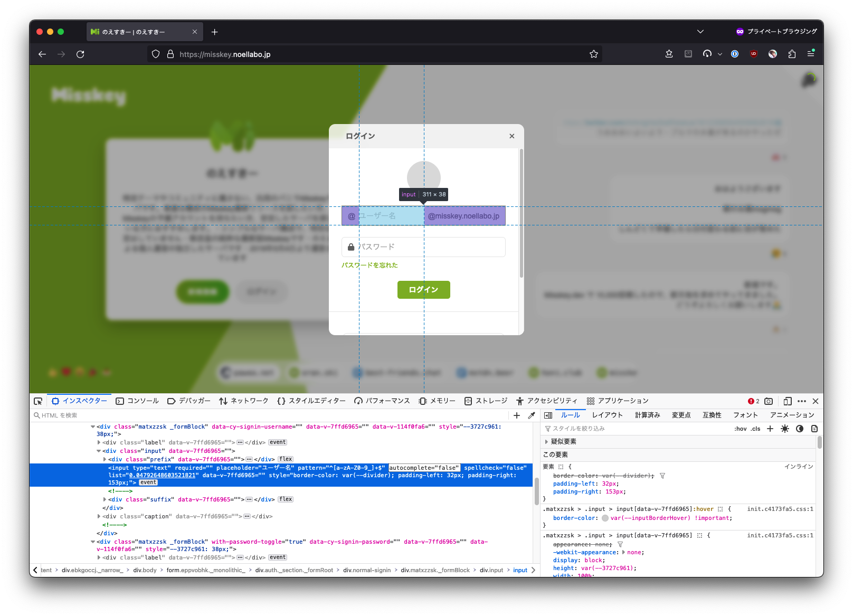This screenshot has width=853, height=616.
Task: Select the element picker tool in DevTools
Action: pyautogui.click(x=37, y=401)
